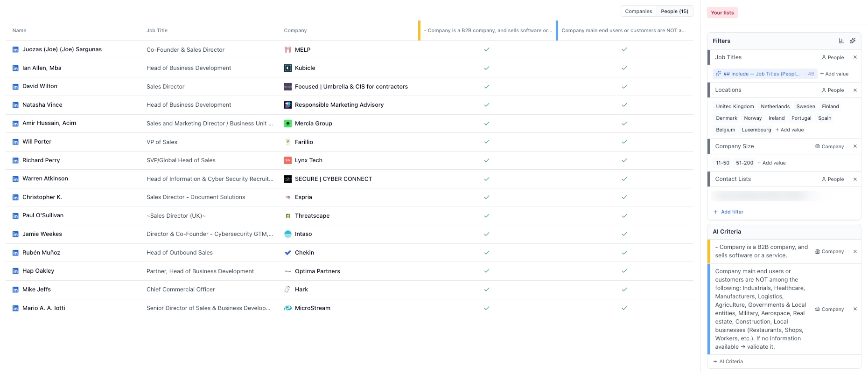Open Warren Atkinson LinkedIn icon
Viewport: 868px width, 373px height.
15,179
